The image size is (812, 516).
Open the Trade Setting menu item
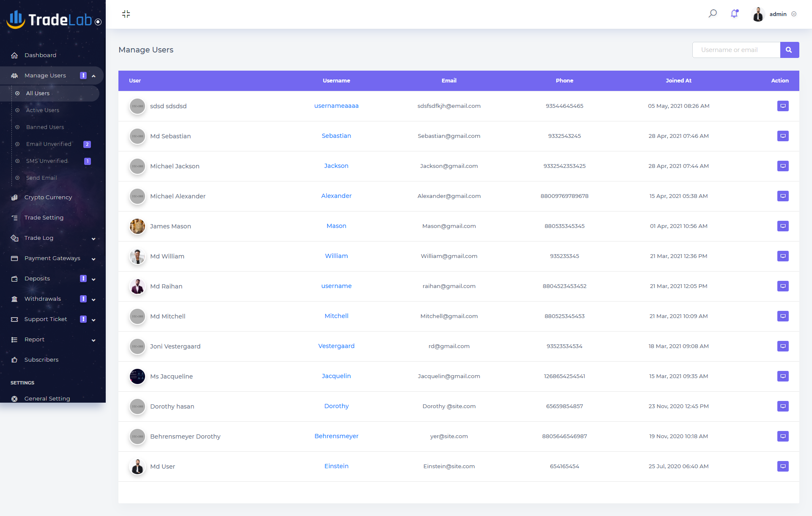[x=44, y=218]
